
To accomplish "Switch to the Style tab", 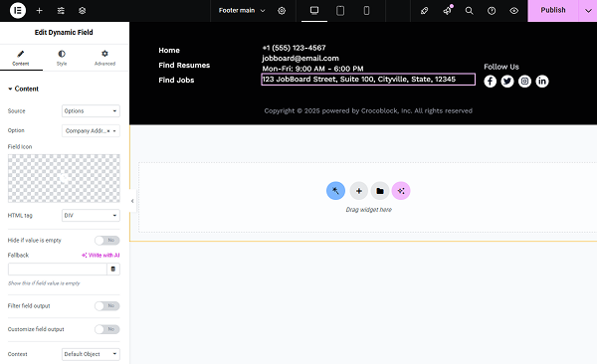I will [x=62, y=58].
